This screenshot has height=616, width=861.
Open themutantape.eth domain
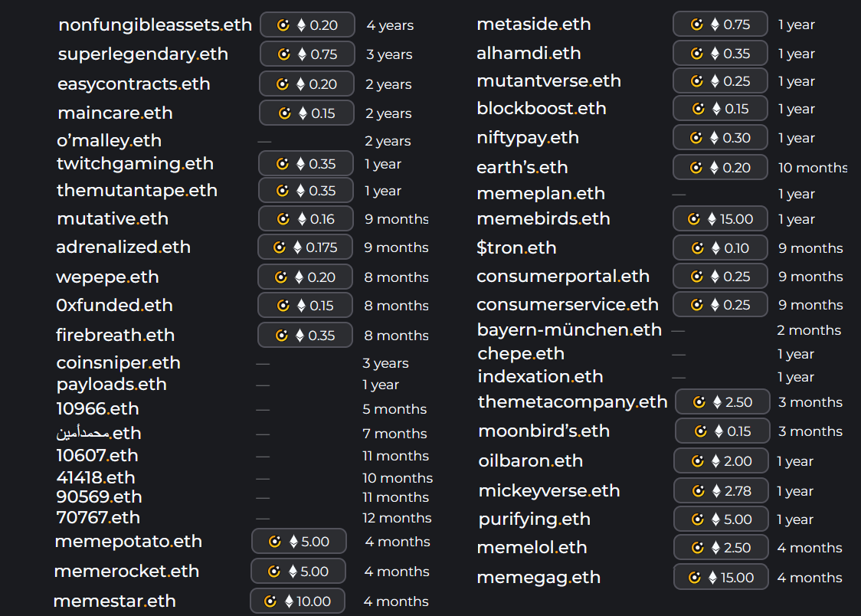[136, 191]
